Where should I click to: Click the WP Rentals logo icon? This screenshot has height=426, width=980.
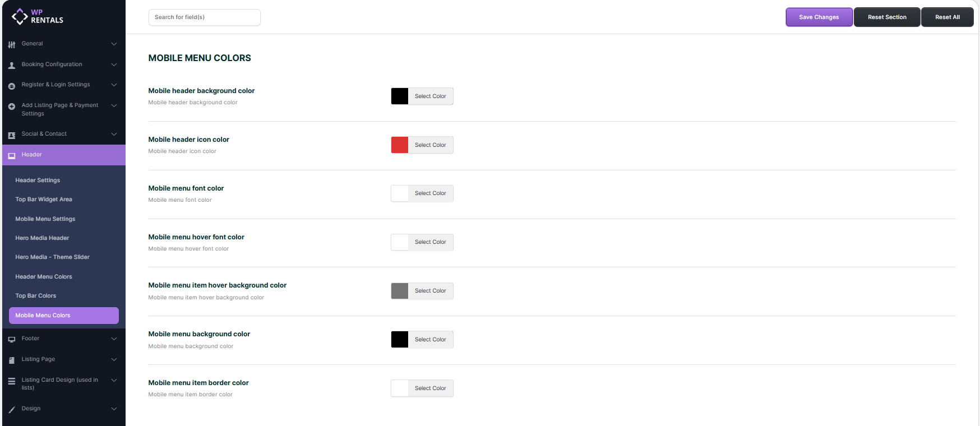click(20, 16)
